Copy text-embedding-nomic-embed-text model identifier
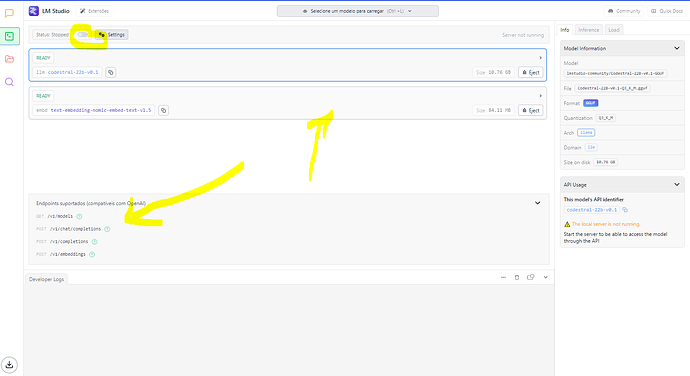This screenshot has height=376, width=690. click(164, 111)
